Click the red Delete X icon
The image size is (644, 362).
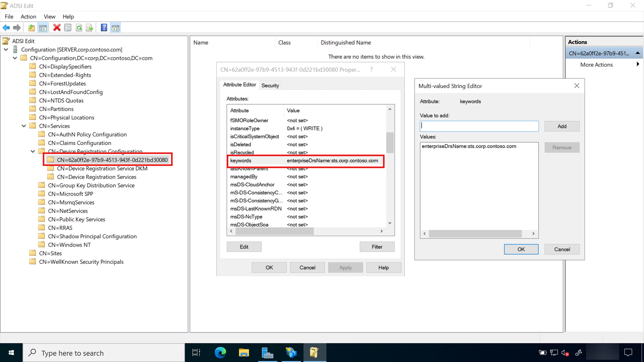tap(57, 28)
